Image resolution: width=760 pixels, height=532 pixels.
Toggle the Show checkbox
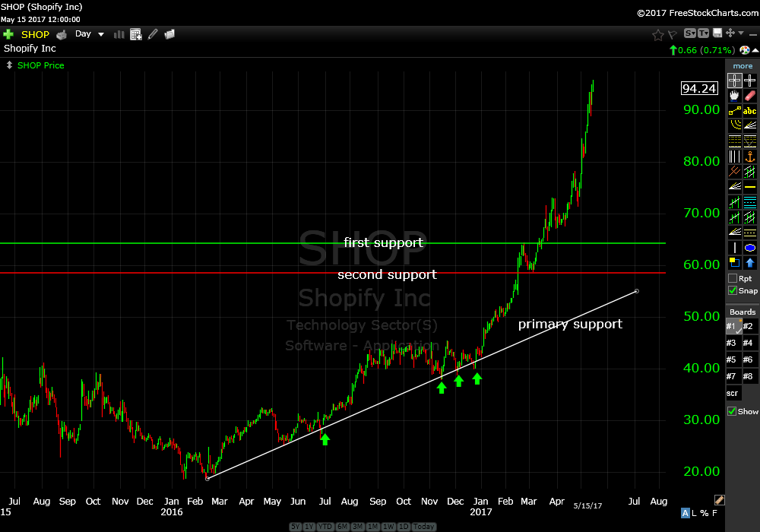(733, 411)
